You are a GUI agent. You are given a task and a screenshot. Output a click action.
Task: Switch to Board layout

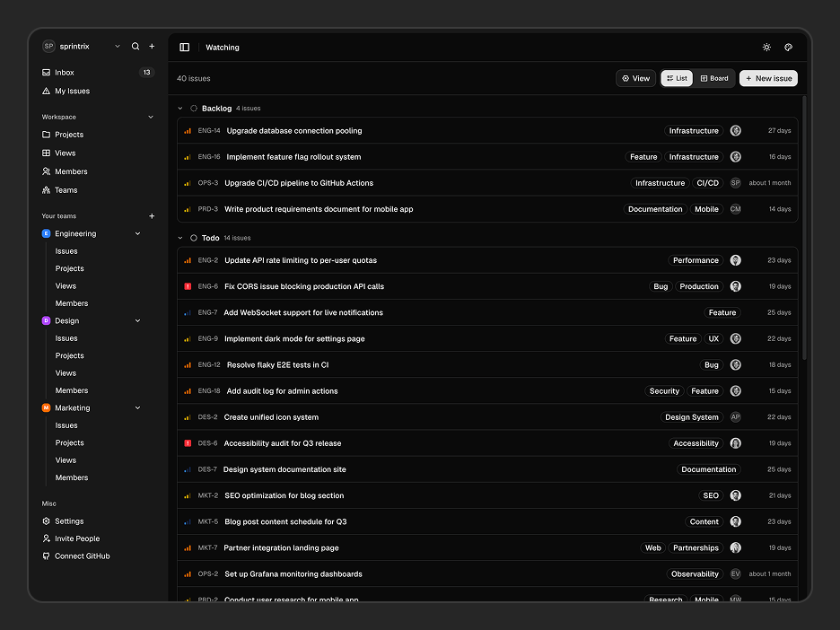click(x=714, y=78)
